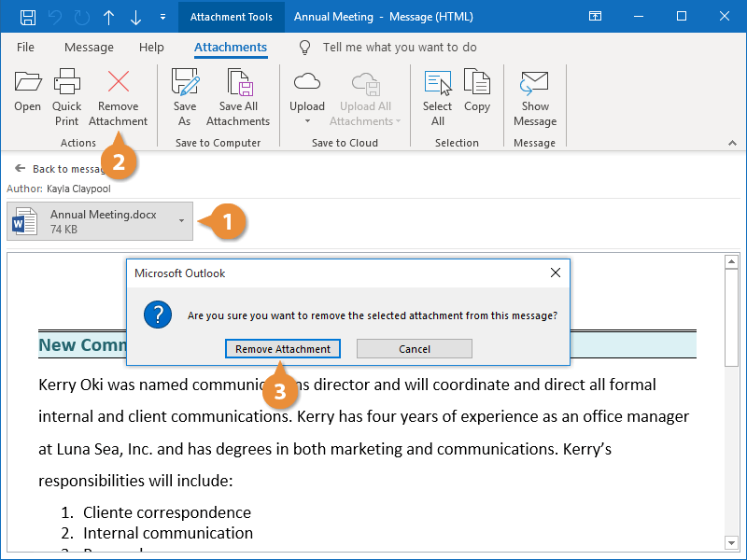The width and height of the screenshot is (747, 560).
Task: Click the Tell me lightbulb icon
Action: [x=304, y=48]
